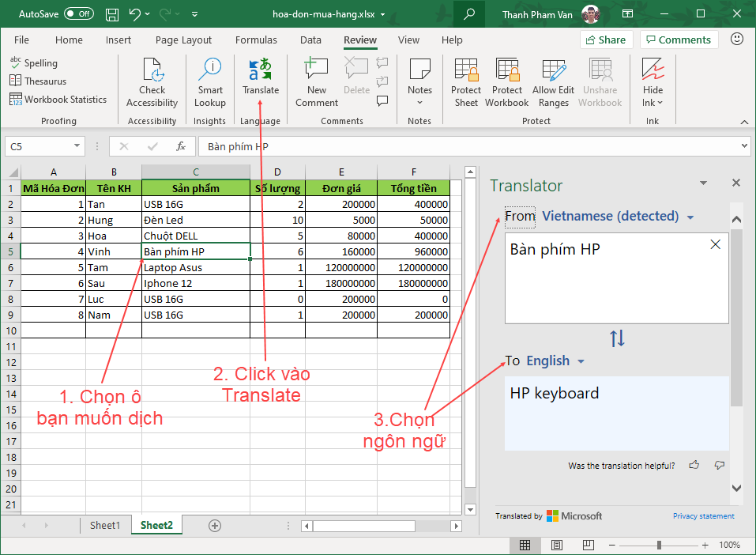This screenshot has width=756, height=555.
Task: Click Hide Ink
Action: point(653,82)
